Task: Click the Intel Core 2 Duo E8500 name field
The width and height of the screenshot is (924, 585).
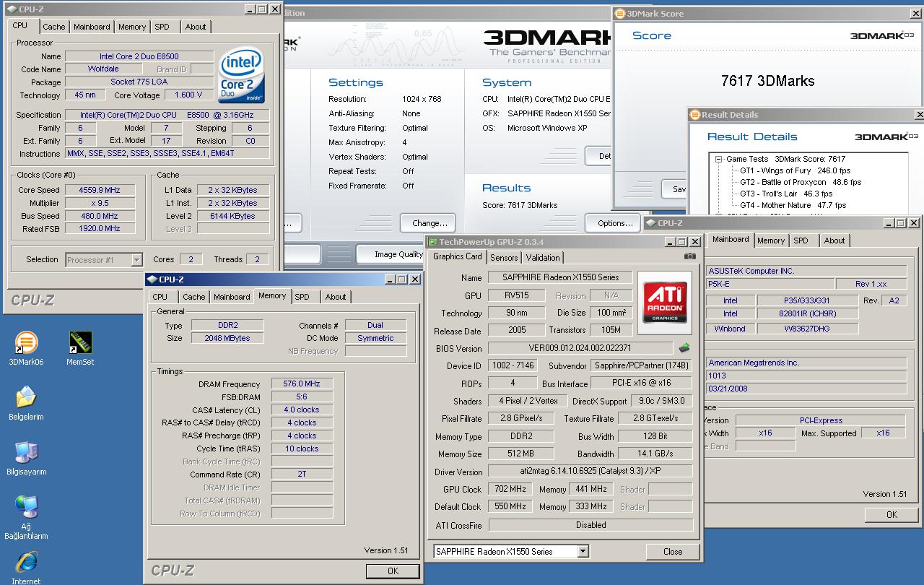Action: click(139, 56)
